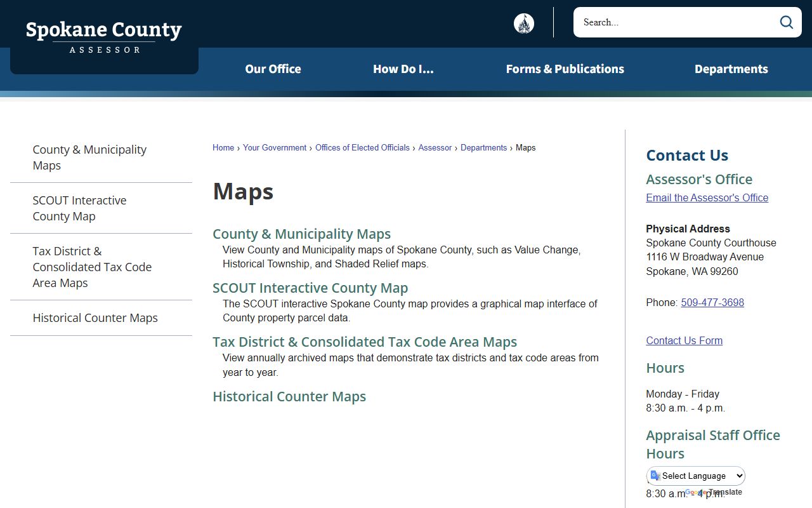Select Historical Counter Maps in sidebar

click(x=101, y=318)
